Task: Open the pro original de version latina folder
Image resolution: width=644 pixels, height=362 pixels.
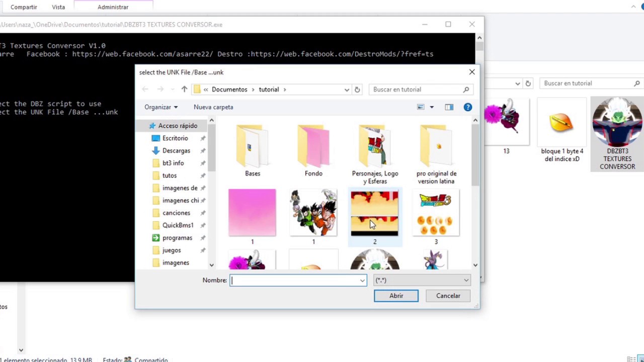Action: (436, 154)
